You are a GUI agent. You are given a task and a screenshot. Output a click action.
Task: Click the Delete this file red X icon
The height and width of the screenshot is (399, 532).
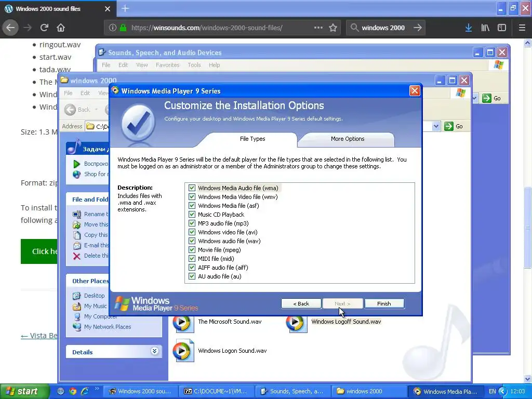pyautogui.click(x=77, y=256)
